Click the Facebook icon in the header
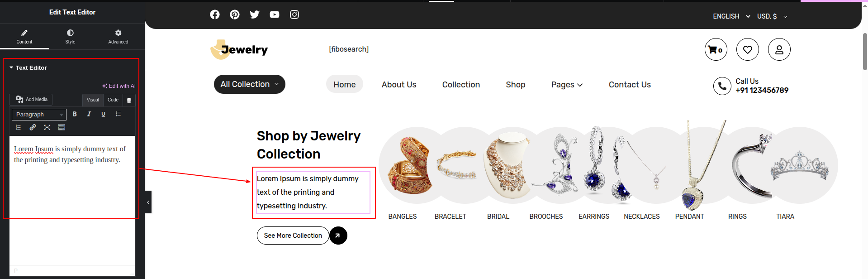Image resolution: width=868 pixels, height=279 pixels. click(x=215, y=14)
